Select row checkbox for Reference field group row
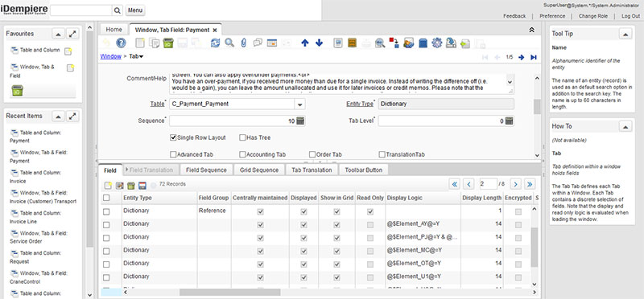 pos(106,211)
